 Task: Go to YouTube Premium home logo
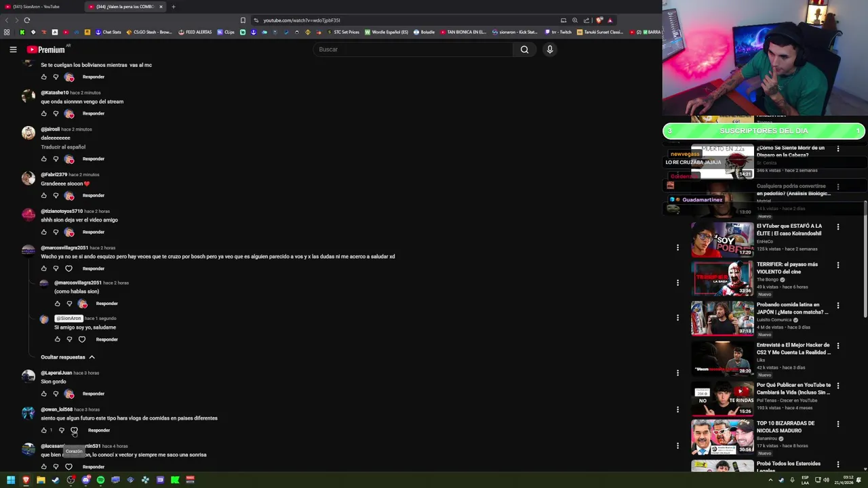[46, 49]
